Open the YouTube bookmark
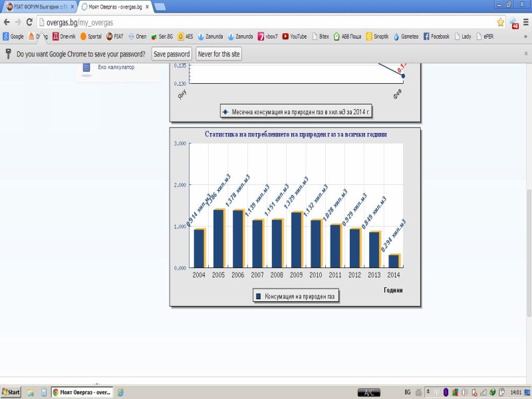 point(293,37)
